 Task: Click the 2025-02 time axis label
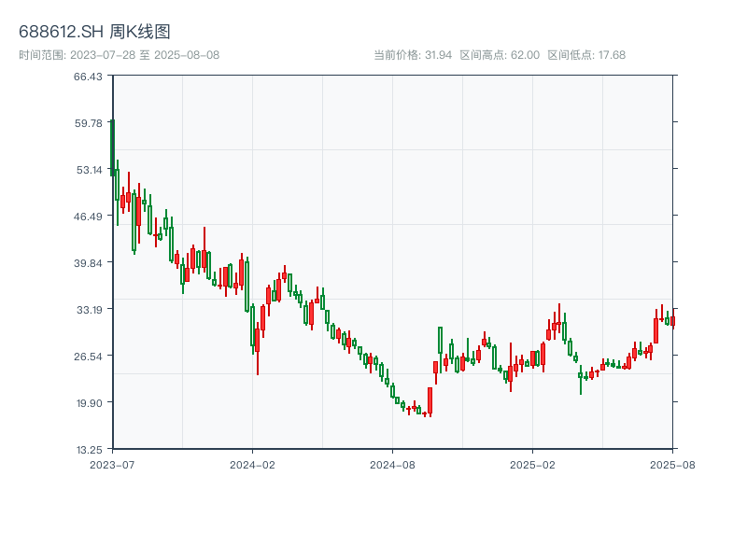[x=532, y=464]
